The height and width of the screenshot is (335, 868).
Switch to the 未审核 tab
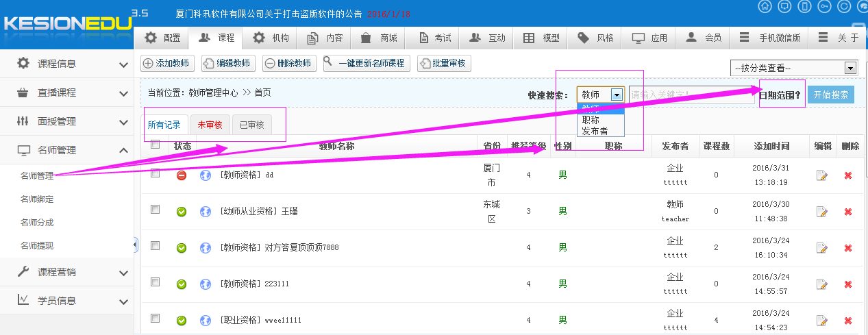point(210,125)
